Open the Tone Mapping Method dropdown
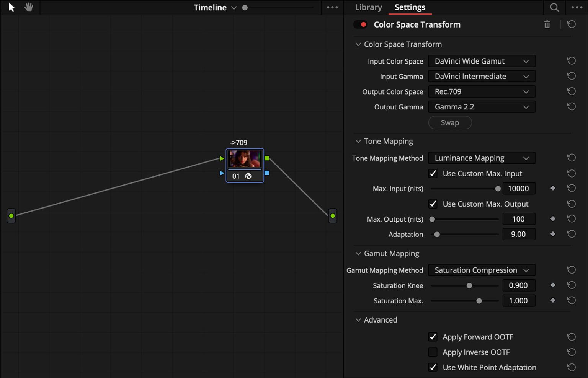The image size is (588, 378). pyautogui.click(x=482, y=158)
